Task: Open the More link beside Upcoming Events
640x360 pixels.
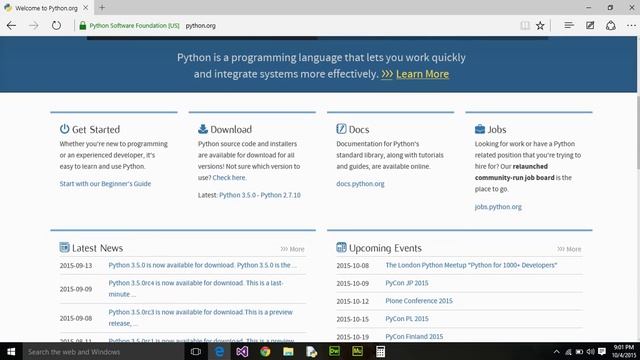Action: click(569, 249)
